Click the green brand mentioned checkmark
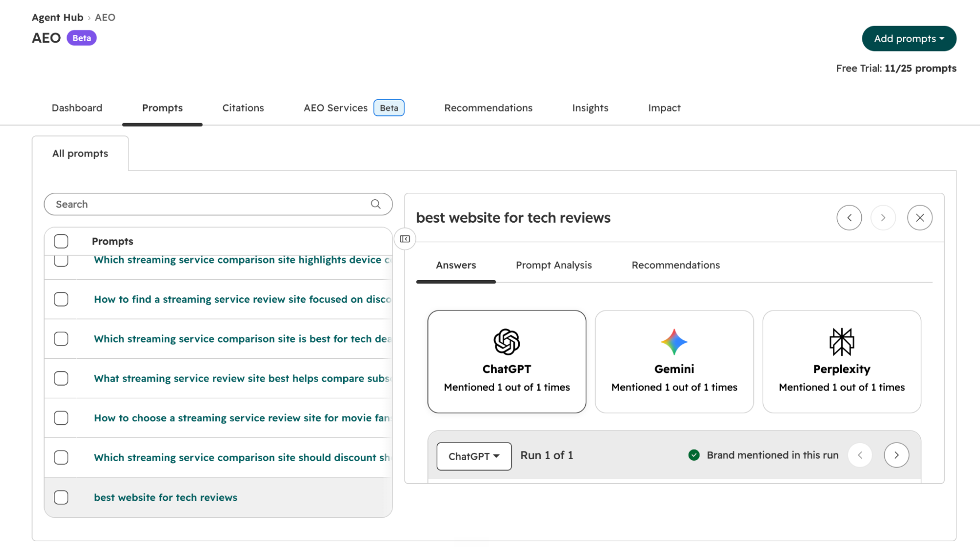This screenshot has width=980, height=547. [694, 455]
